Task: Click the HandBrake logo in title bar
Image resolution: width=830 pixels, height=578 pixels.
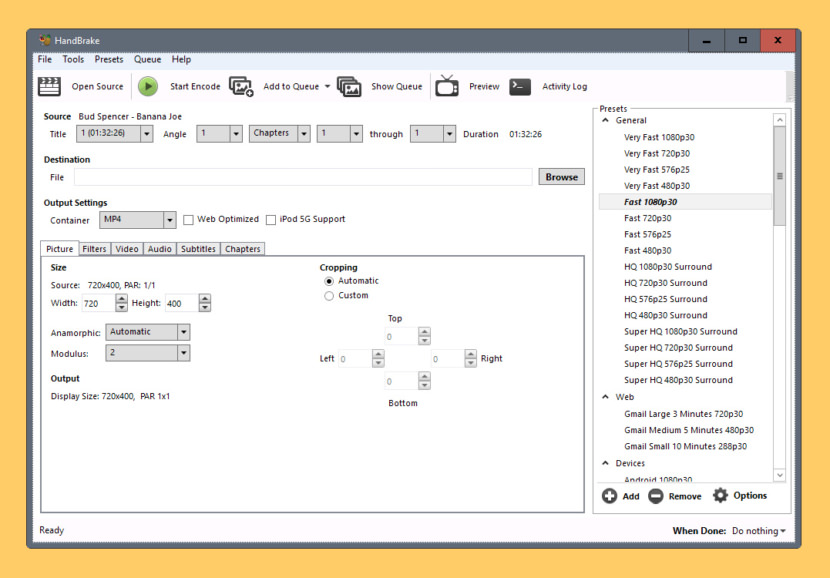Action: pyautogui.click(x=45, y=40)
